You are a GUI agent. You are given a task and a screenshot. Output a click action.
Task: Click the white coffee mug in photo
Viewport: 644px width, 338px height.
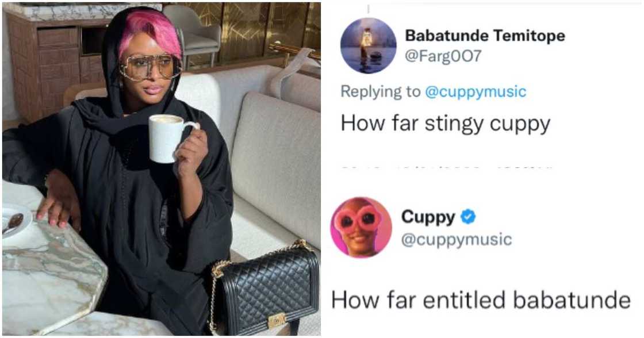tap(170, 139)
